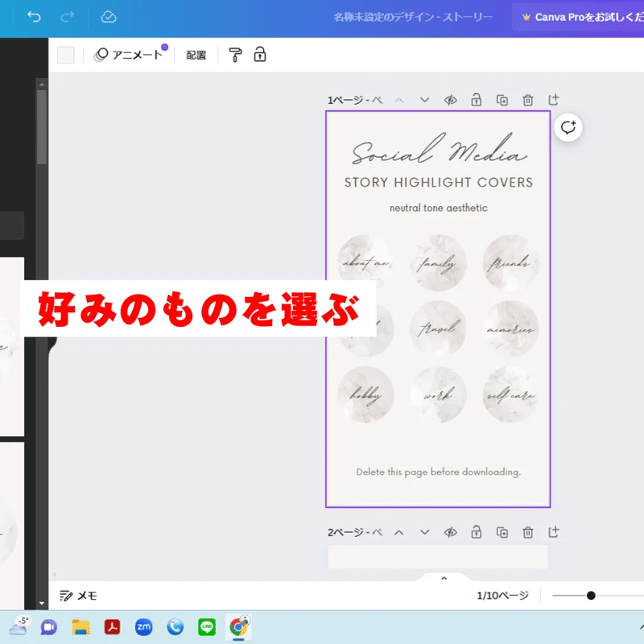The width and height of the screenshot is (644, 644).
Task: Click the 1/10ページ page counter
Action: click(x=502, y=596)
